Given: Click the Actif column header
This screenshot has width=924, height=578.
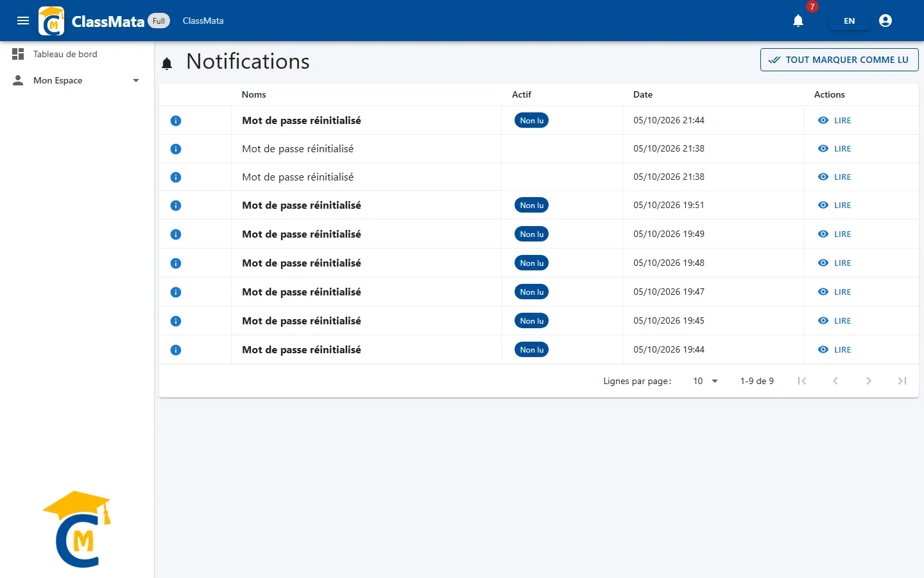Looking at the screenshot, I should coord(522,94).
